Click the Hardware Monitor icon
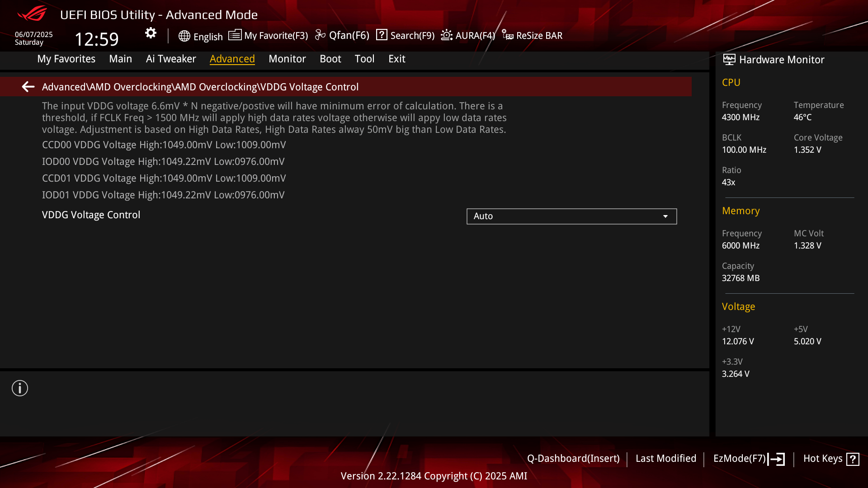The width and height of the screenshot is (868, 488). [729, 60]
